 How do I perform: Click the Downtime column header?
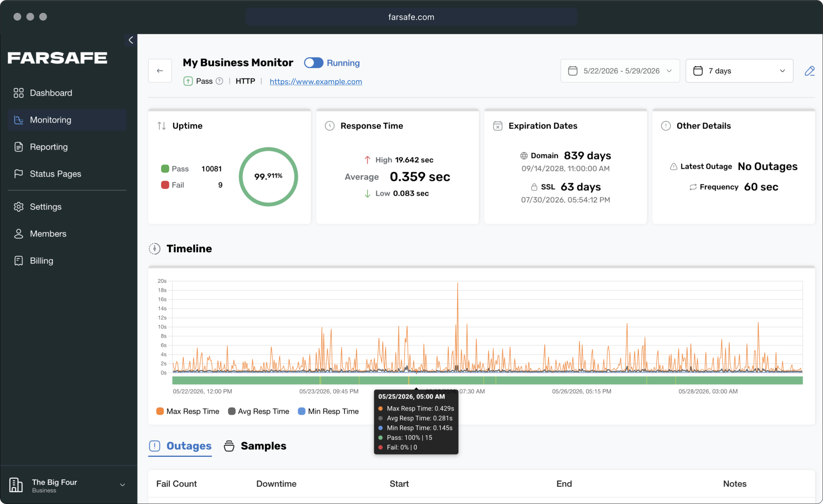click(x=276, y=484)
